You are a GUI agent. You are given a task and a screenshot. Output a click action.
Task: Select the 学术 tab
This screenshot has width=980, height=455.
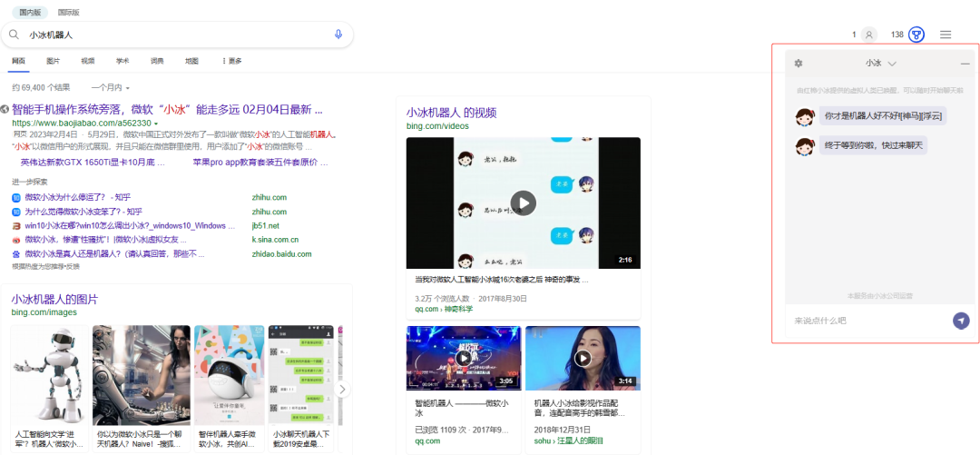point(122,62)
